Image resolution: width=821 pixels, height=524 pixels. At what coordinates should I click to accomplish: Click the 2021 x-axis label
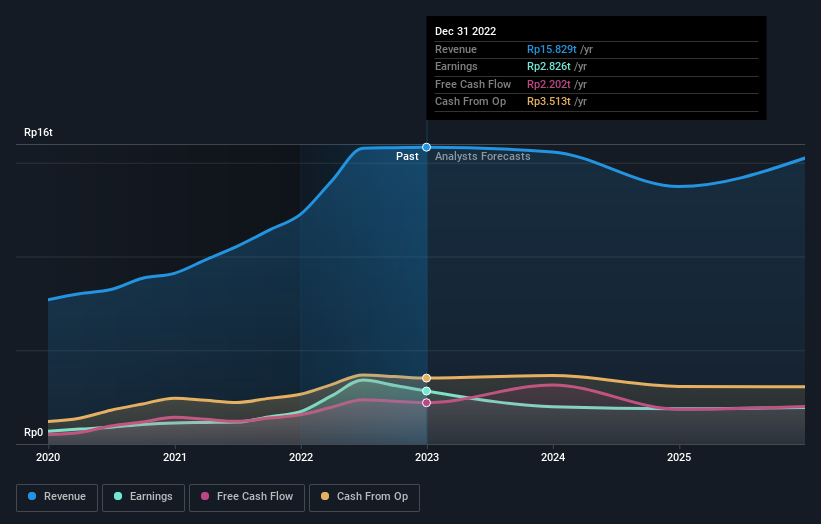coord(174,458)
